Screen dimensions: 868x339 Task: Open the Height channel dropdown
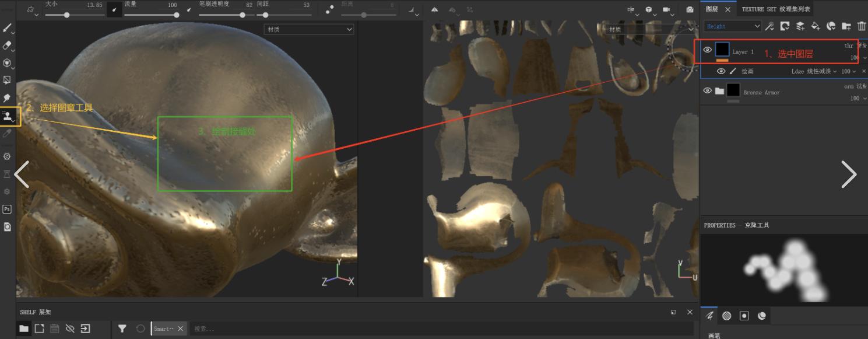pyautogui.click(x=733, y=26)
